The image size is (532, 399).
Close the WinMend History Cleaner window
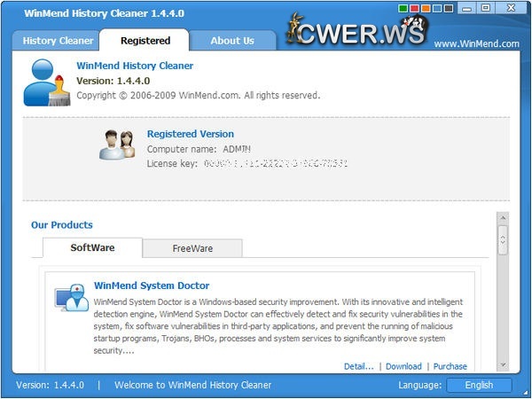511,8
